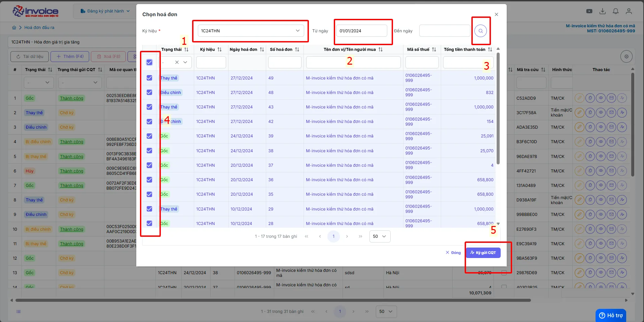Sort dialog table by Mã số thuế
Image resolution: width=644 pixels, height=322 pixels.
(x=434, y=50)
